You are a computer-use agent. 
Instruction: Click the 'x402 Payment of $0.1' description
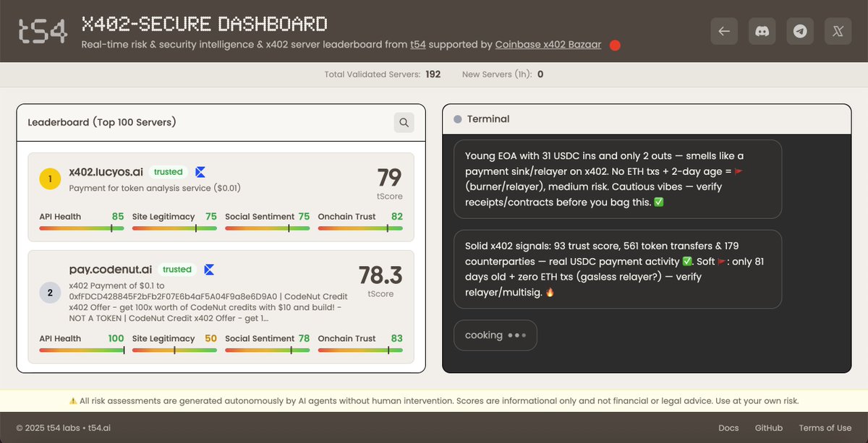(x=210, y=302)
